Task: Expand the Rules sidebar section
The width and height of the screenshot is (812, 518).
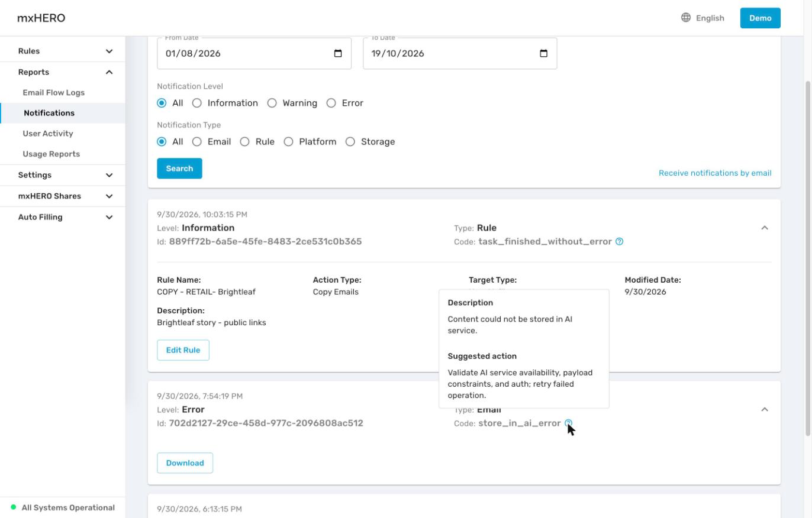Action: coord(63,51)
